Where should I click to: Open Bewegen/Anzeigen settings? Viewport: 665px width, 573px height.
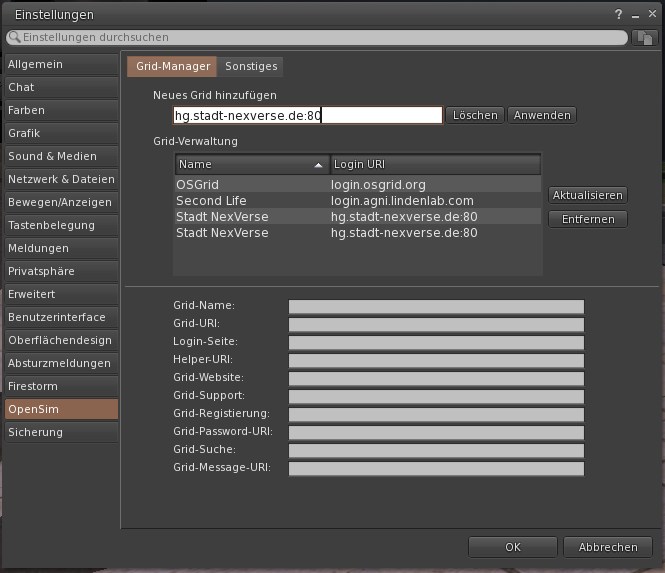(x=62, y=202)
